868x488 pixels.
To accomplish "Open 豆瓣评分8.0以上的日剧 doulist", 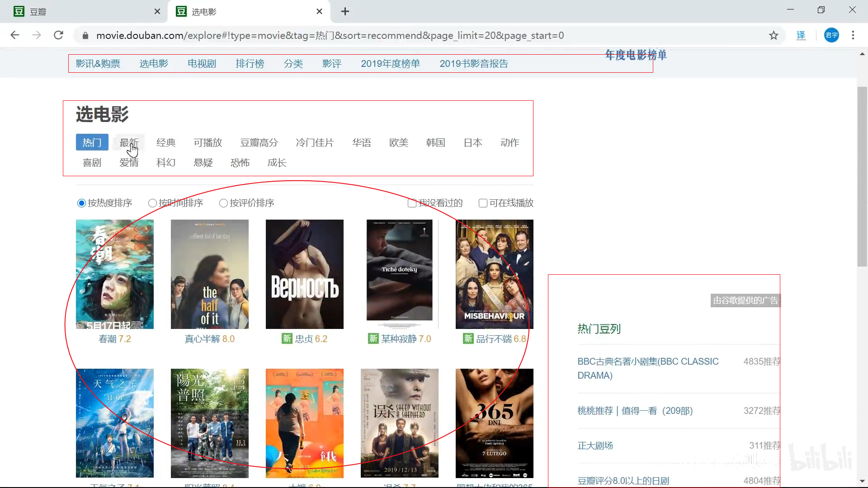I will pos(623,481).
